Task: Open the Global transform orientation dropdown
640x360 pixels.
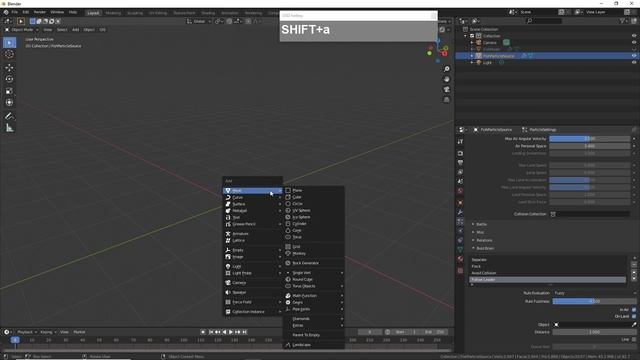Action: [x=199, y=21]
